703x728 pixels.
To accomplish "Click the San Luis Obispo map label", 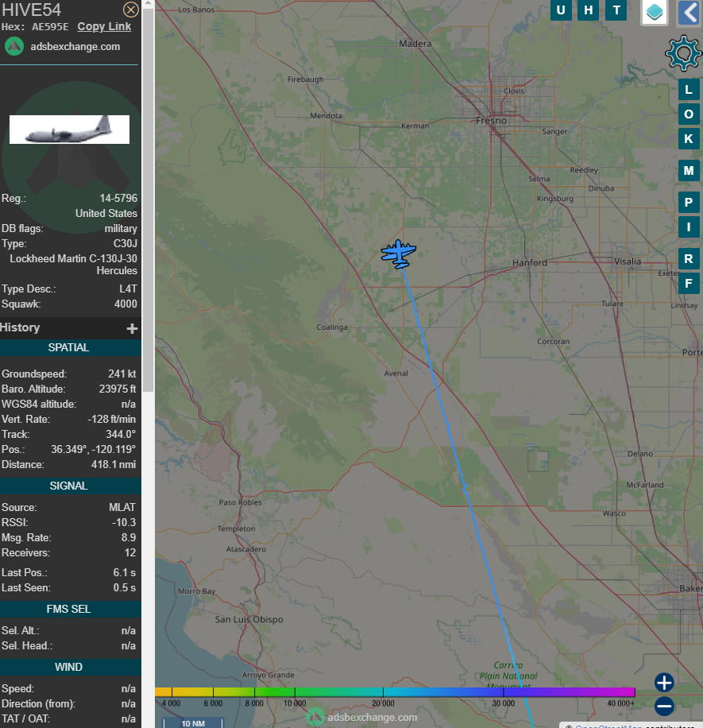I will coord(249,619).
